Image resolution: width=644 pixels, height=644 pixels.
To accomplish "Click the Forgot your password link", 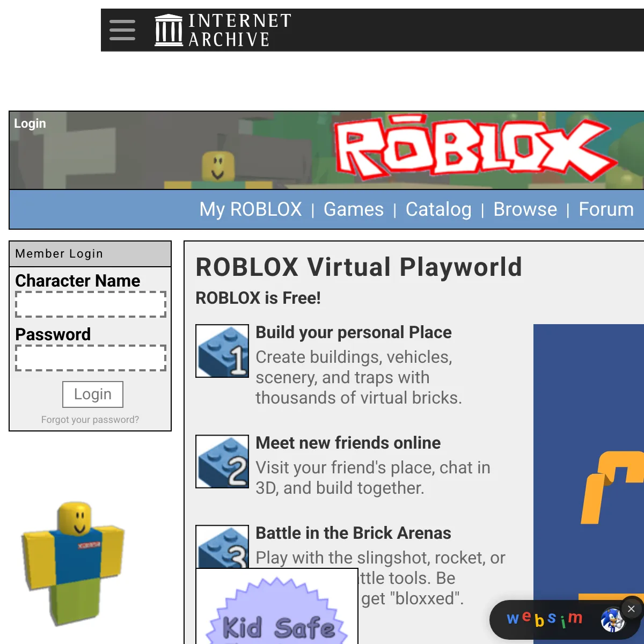I will click(90, 420).
